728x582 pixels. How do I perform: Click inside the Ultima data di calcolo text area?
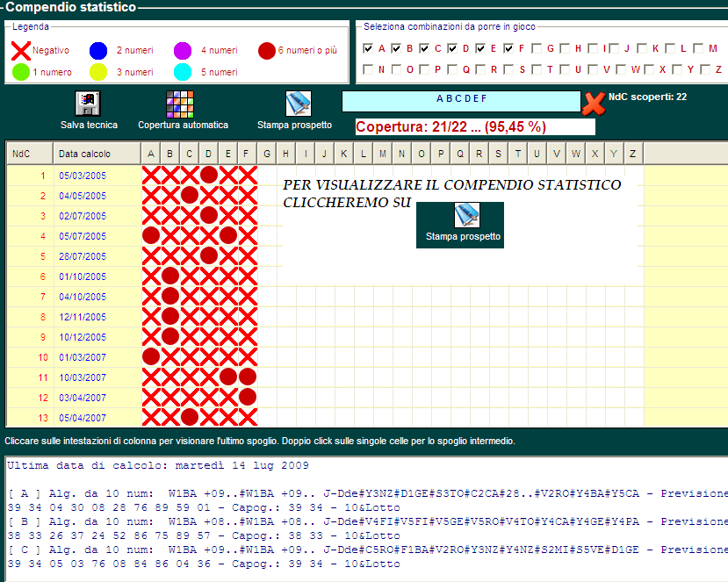click(x=367, y=518)
